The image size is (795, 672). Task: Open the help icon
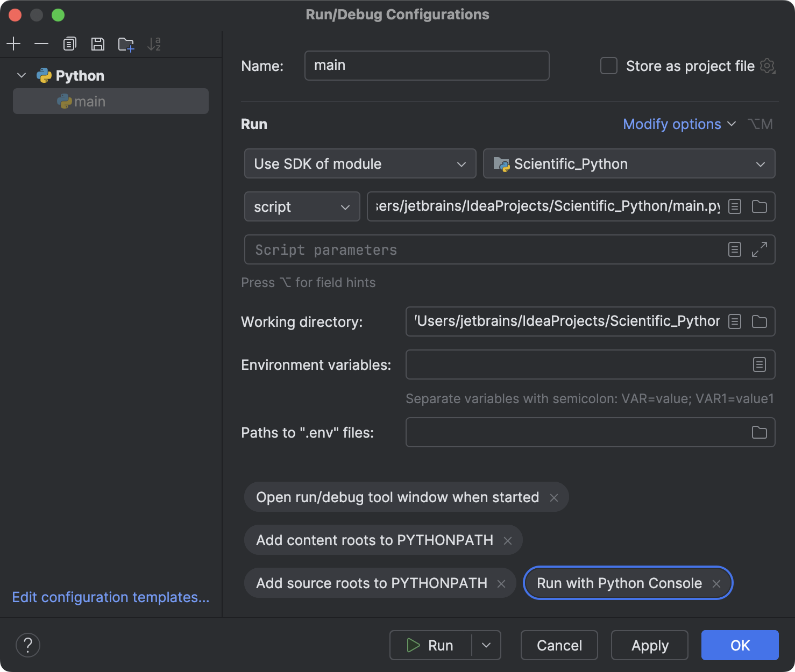(x=28, y=645)
